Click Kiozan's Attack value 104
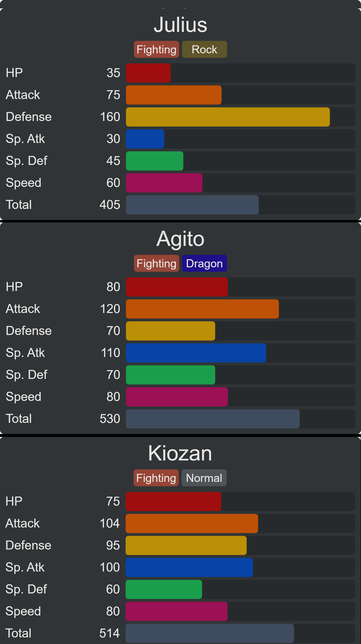Screen dimensions: 361x644 click(110, 523)
